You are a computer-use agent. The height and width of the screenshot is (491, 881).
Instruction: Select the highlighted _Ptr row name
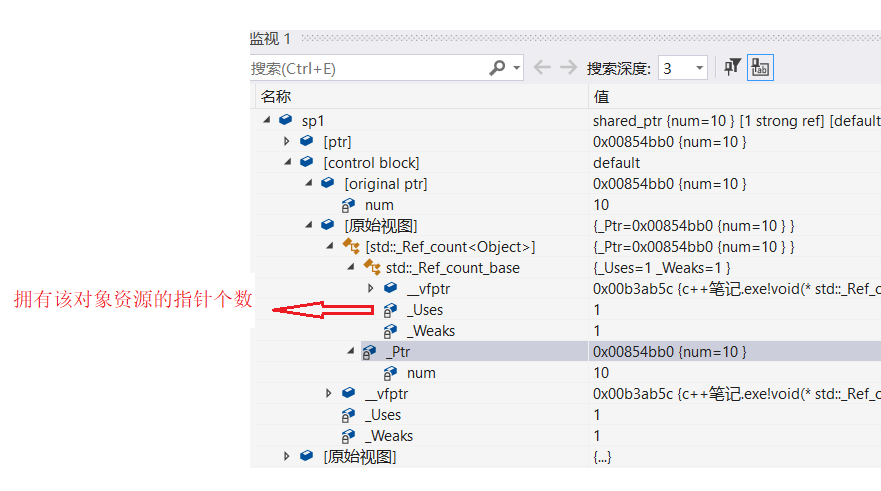pos(398,352)
